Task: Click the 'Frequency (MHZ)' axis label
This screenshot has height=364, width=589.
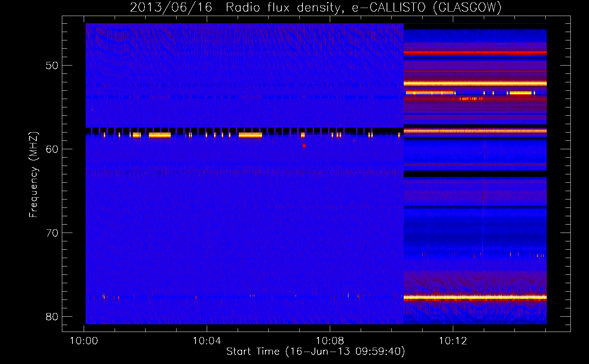Action: [x=33, y=174]
